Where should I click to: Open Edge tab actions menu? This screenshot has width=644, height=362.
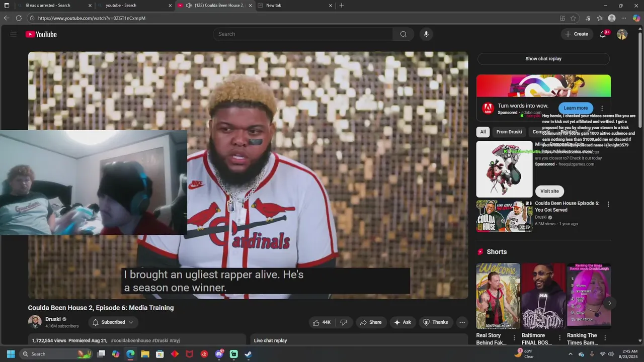[7, 6]
